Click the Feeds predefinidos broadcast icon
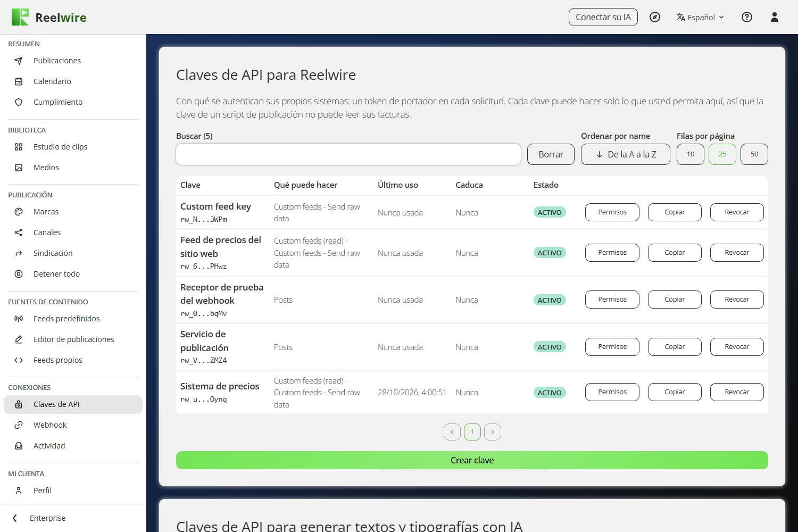 click(19, 319)
